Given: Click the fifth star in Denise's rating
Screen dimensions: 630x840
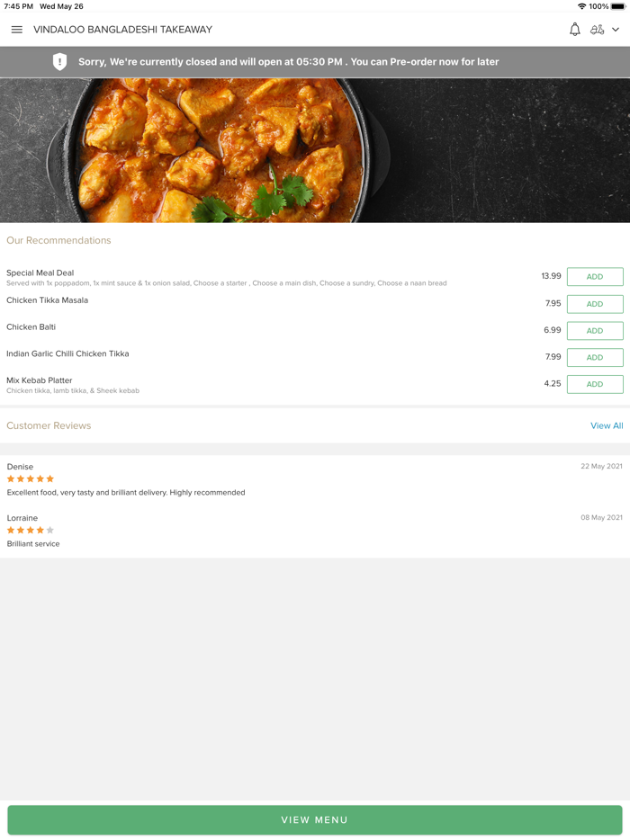Looking at the screenshot, I should point(51,478).
